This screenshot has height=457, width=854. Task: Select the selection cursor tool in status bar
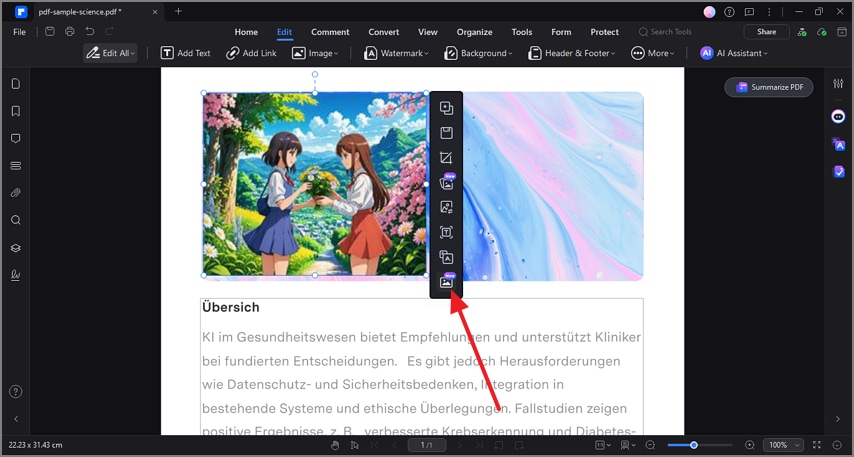[355, 445]
